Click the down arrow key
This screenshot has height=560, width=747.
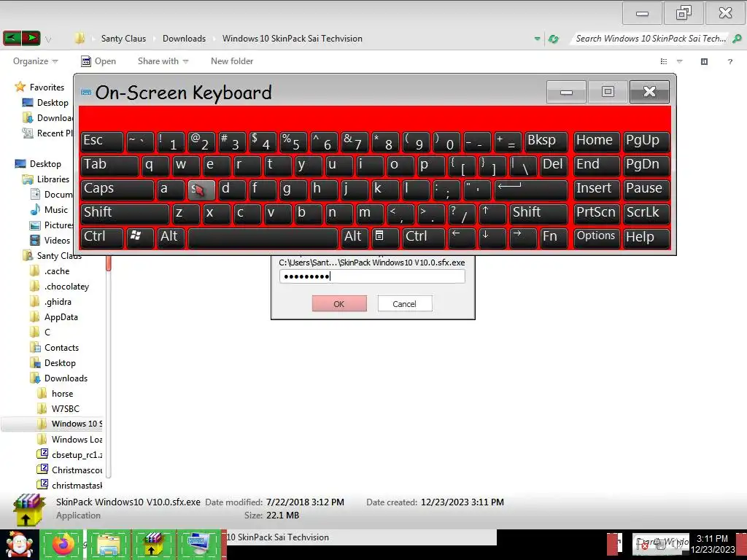492,238
